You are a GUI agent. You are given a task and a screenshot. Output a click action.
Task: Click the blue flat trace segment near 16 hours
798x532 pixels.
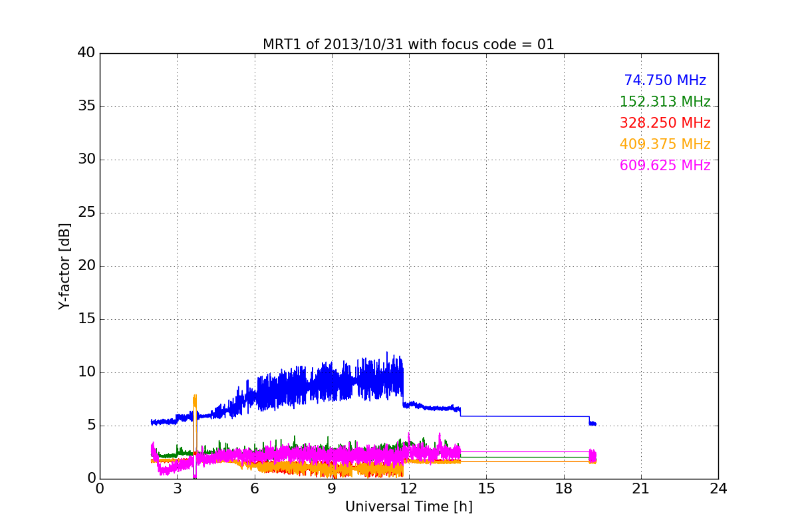[x=525, y=416]
